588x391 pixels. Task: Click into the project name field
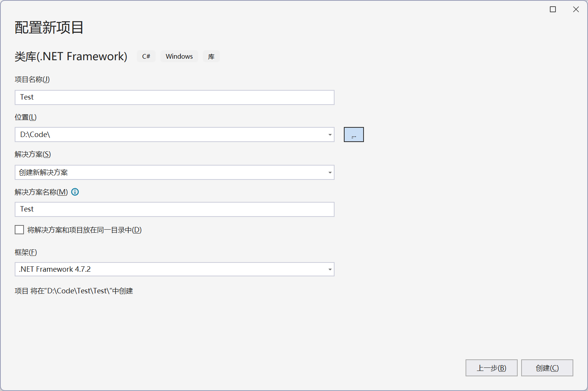pyautogui.click(x=174, y=97)
